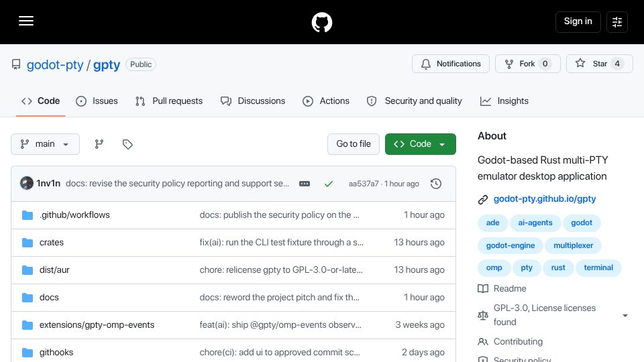Viewport: 644px width, 362px height.
Task: Switch to the Code tab
Action: tap(41, 101)
